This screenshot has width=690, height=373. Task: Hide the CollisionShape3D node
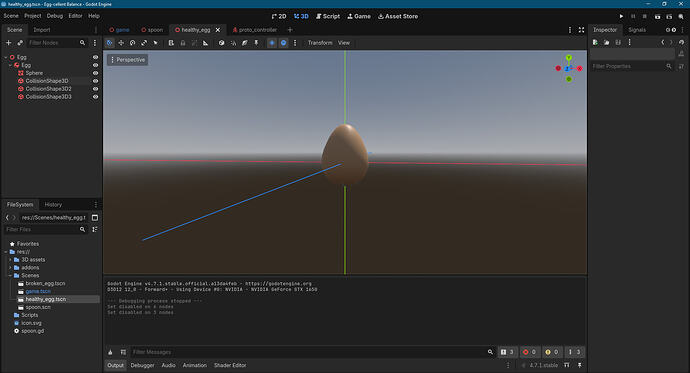tap(95, 81)
